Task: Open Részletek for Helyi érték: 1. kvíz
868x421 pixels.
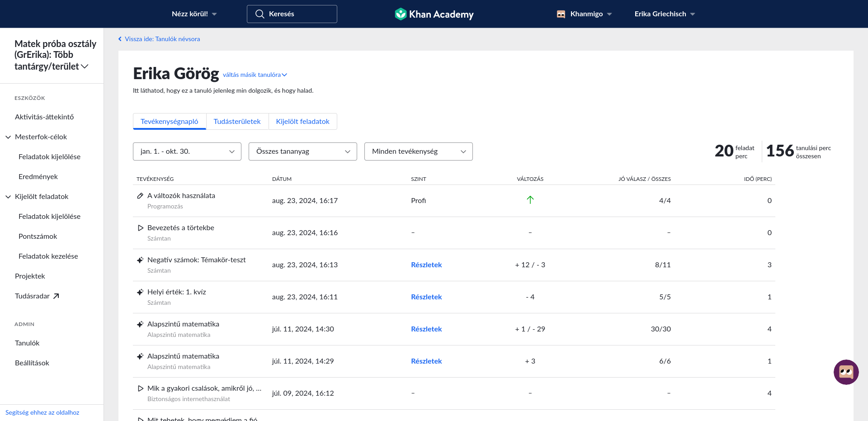Action: click(x=426, y=297)
